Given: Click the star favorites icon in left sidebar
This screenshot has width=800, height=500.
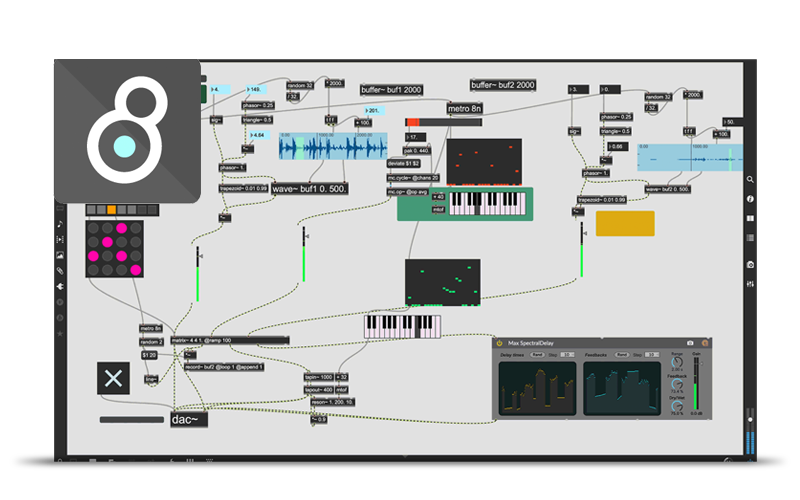Looking at the screenshot, I should point(60,334).
